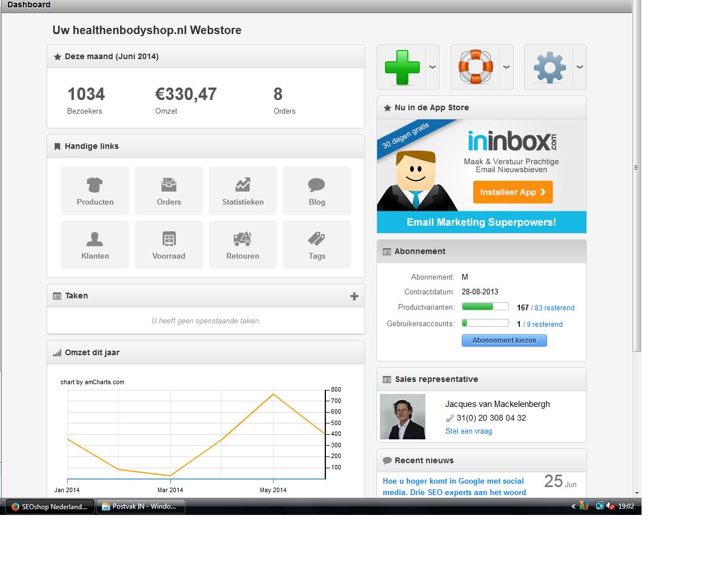This screenshot has height=582, width=728.
Task: Click the Recent nieuws speech bubble icon
Action: click(x=387, y=461)
